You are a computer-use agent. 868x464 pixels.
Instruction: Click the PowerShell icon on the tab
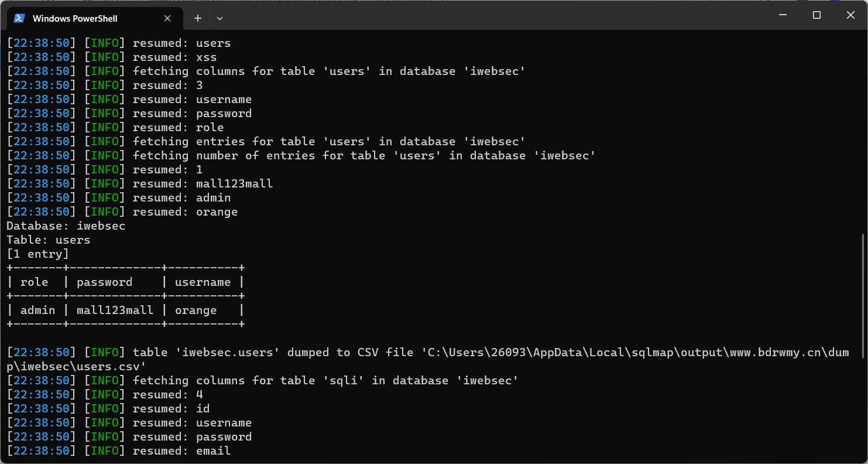19,18
